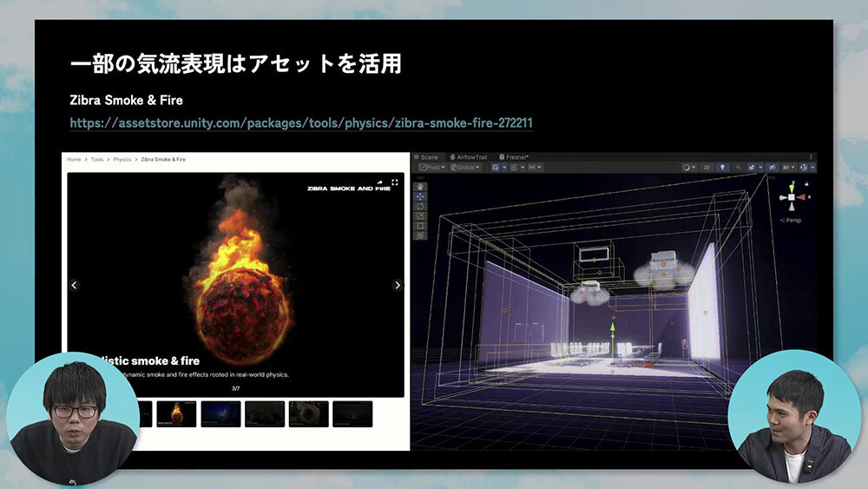868x489 pixels.
Task: Click the share arrow icon on image
Action: pos(379,182)
